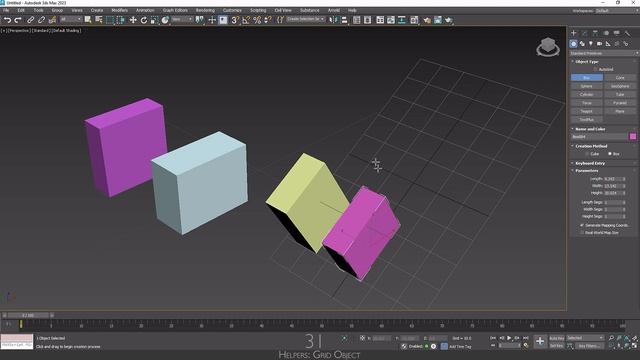Click the Mirror tool icon
The image size is (640, 360).
pyautogui.click(x=333, y=20)
